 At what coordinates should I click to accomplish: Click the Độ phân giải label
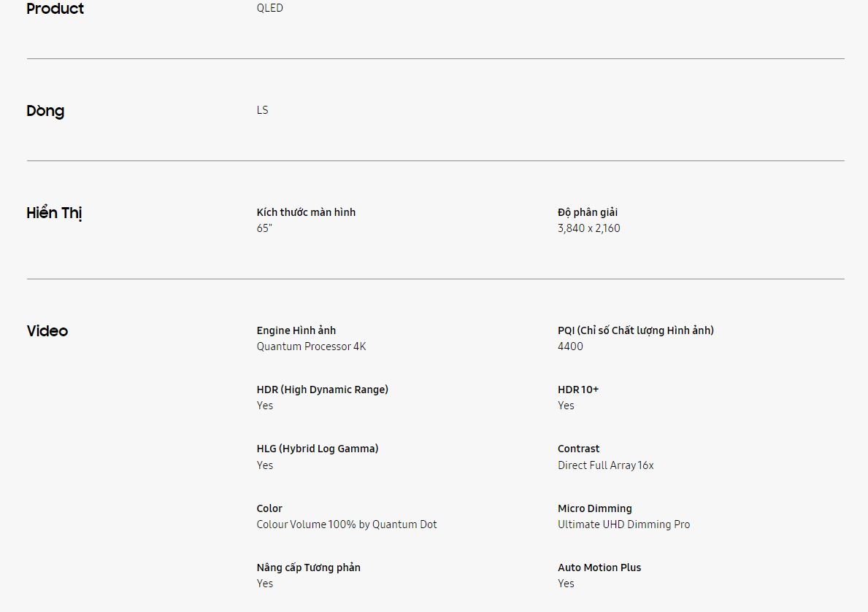pos(587,212)
